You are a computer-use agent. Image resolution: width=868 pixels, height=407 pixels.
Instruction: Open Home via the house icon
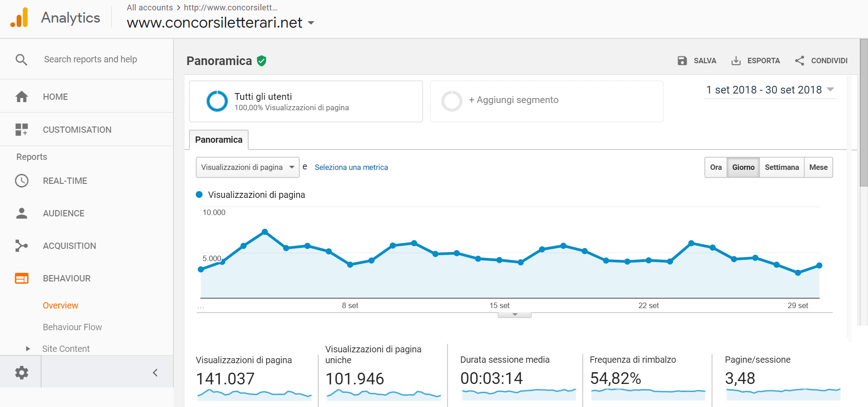(21, 97)
